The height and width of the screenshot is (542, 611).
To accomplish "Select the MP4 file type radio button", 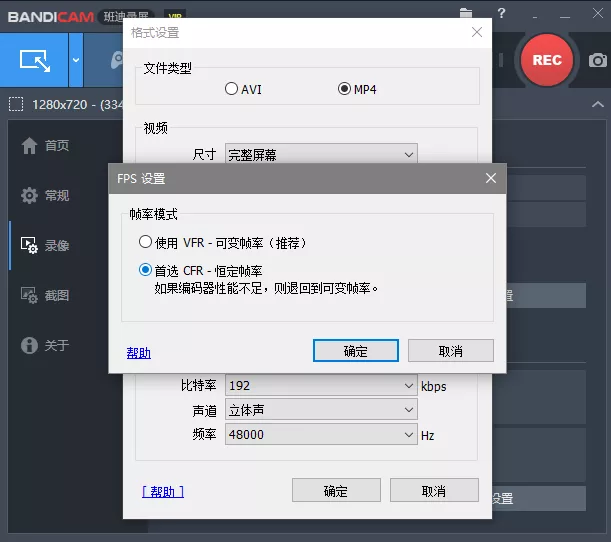I will pyautogui.click(x=344, y=89).
